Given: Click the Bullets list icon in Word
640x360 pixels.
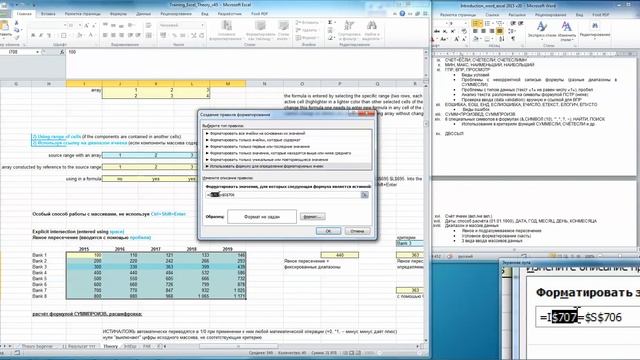Looking at the screenshot, I should pos(476,23).
